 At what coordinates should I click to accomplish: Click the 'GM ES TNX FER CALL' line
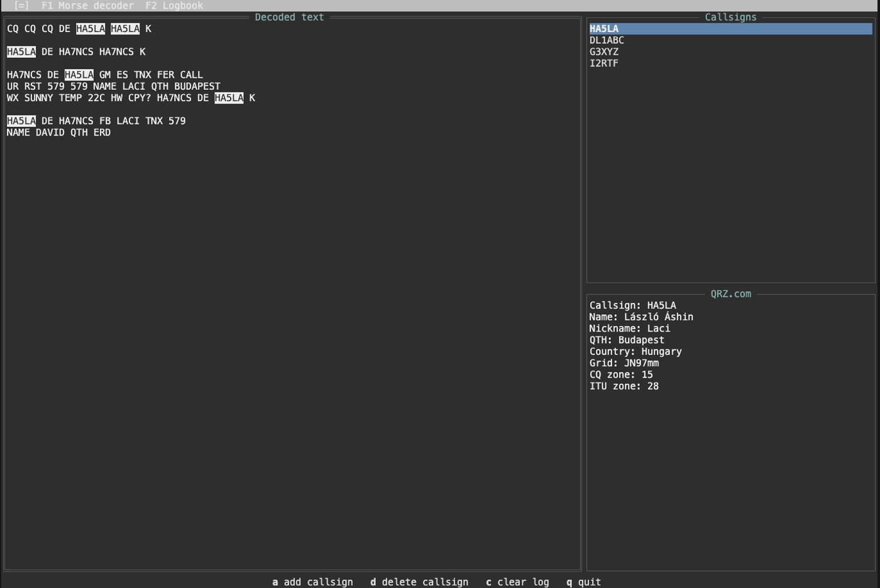pyautogui.click(x=105, y=75)
